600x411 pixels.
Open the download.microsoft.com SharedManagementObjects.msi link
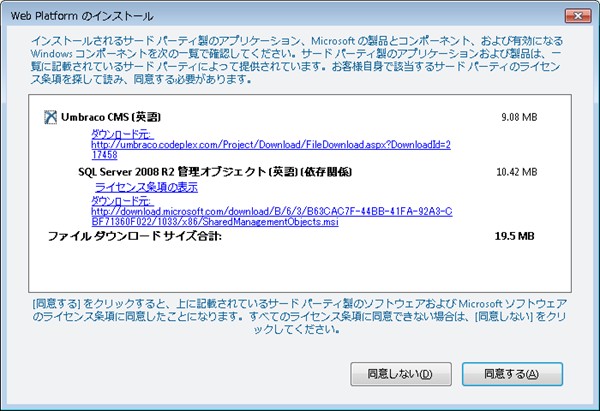(x=272, y=217)
